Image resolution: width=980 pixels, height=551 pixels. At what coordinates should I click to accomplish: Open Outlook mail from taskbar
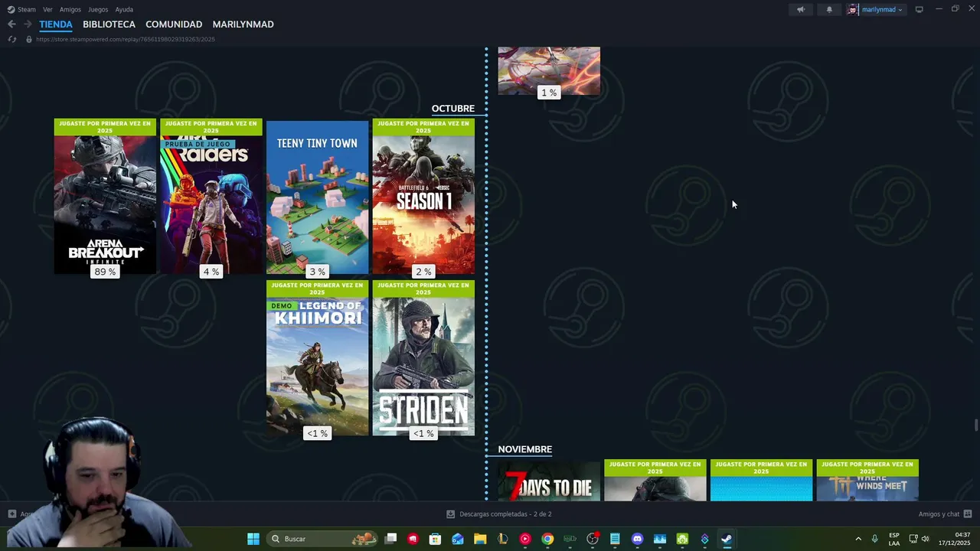coord(458,539)
